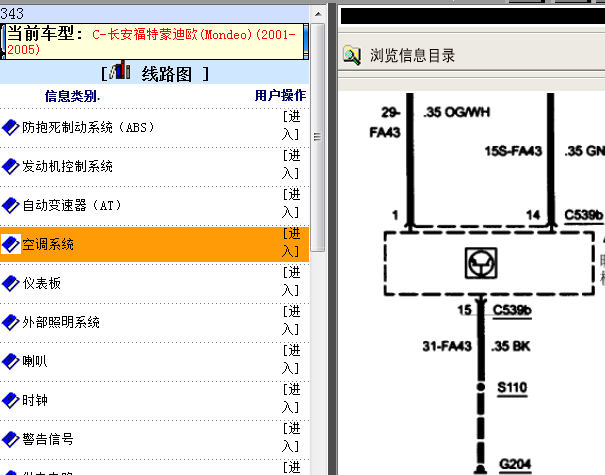Click the 31-FA43 wire label
Viewport: 605px width, 475px height.
447,346
